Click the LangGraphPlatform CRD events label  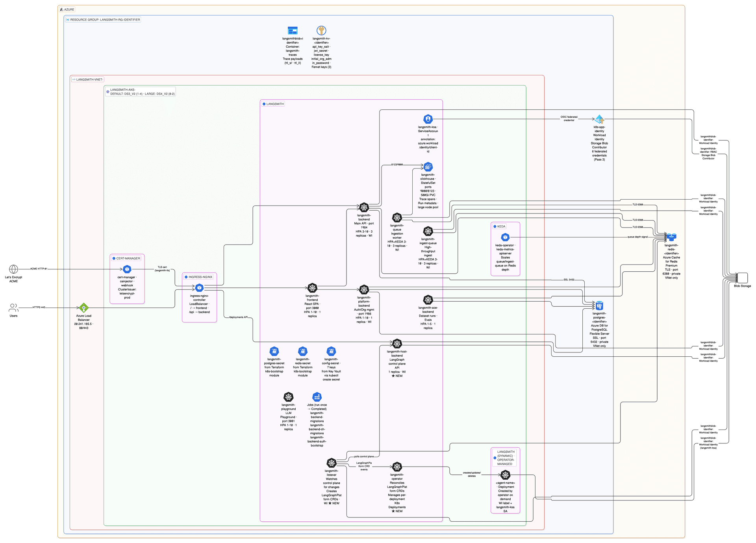(364, 466)
